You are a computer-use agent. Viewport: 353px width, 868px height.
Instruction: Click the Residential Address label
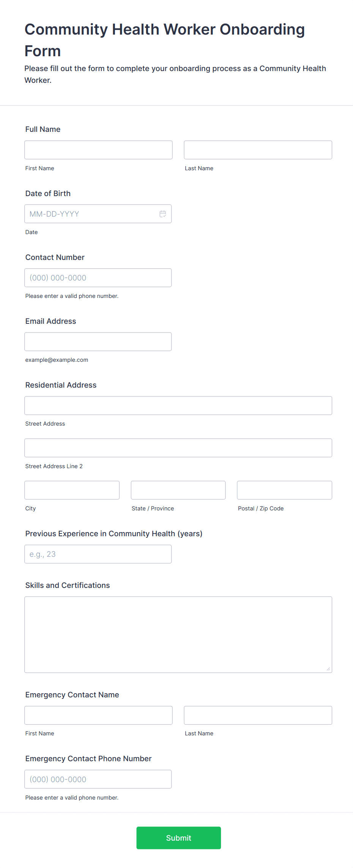[61, 385]
